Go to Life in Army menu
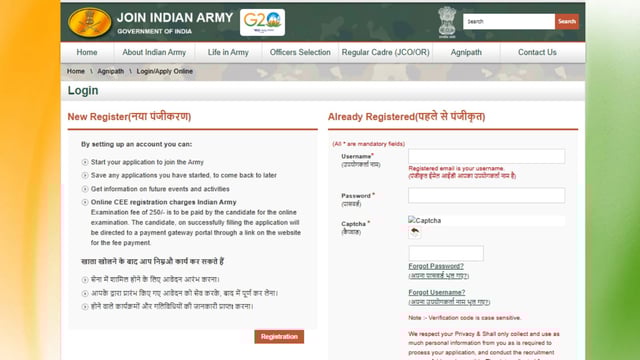 pos(228,52)
